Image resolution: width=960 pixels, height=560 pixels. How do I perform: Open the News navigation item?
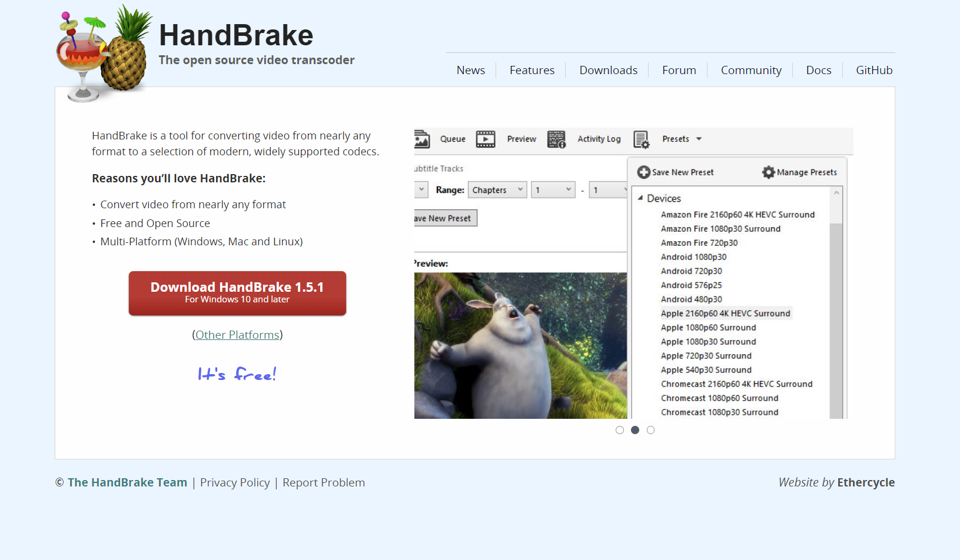pos(471,70)
